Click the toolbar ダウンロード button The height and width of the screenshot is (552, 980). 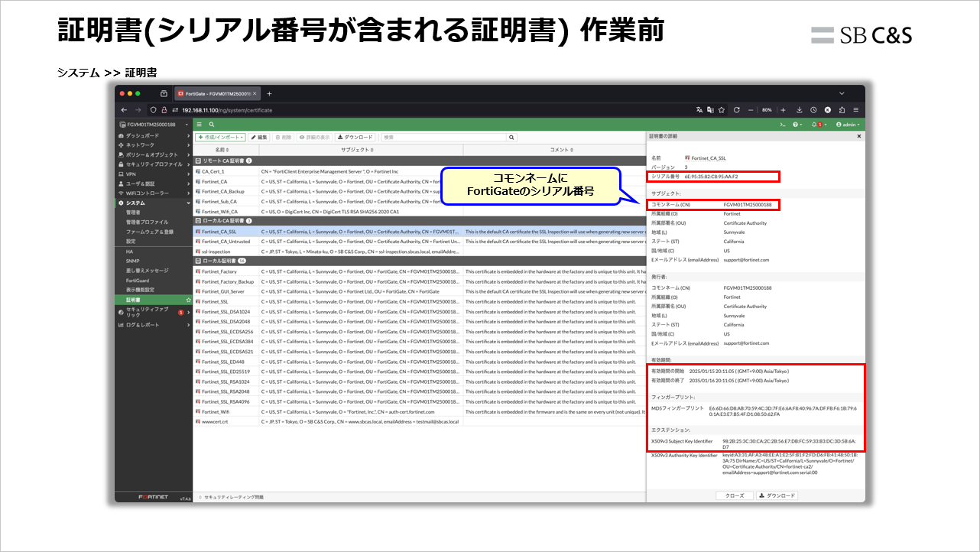355,137
